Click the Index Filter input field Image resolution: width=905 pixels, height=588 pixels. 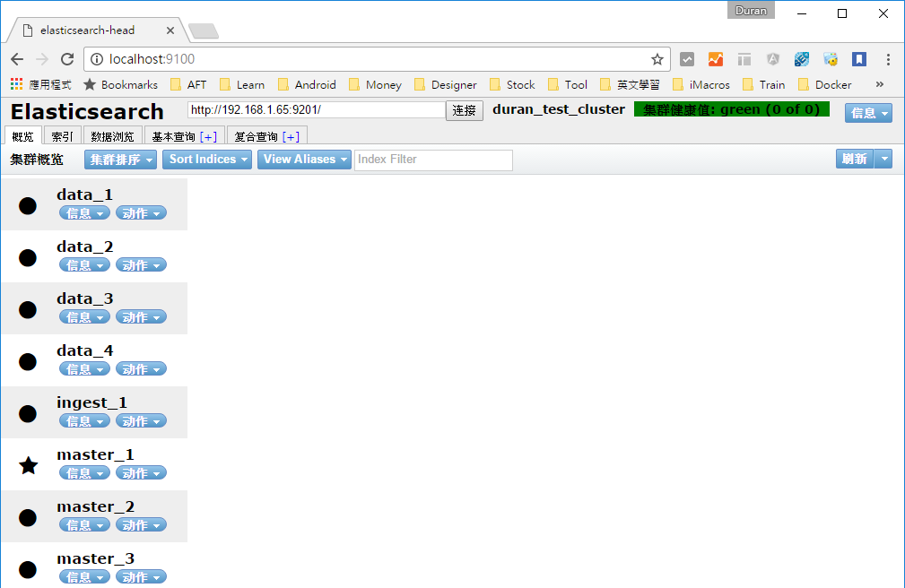coord(433,160)
